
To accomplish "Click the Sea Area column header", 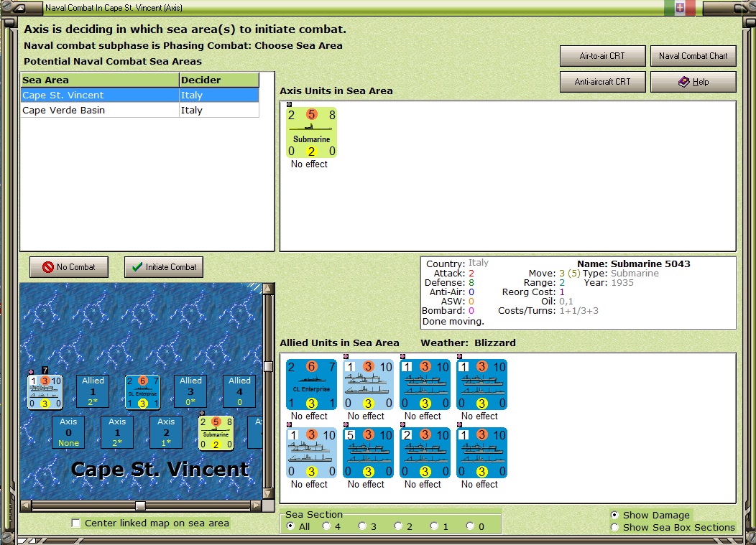I will click(100, 80).
